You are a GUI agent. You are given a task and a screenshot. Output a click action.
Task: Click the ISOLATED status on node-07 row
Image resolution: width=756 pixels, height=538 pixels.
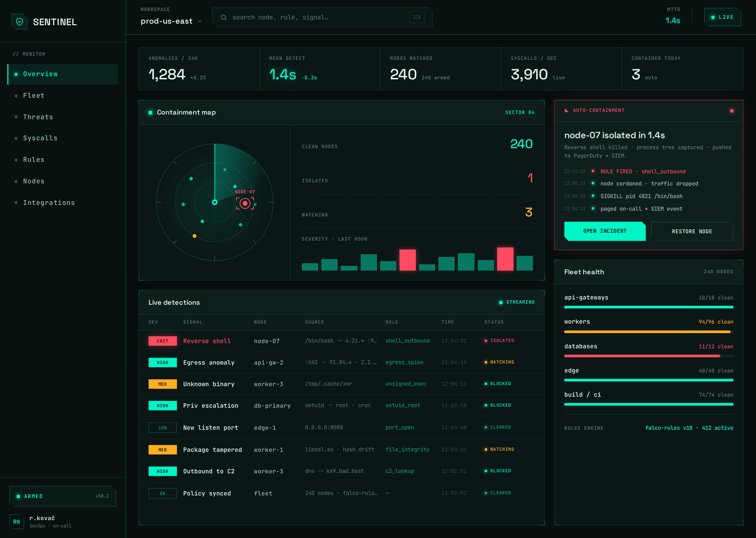(499, 340)
